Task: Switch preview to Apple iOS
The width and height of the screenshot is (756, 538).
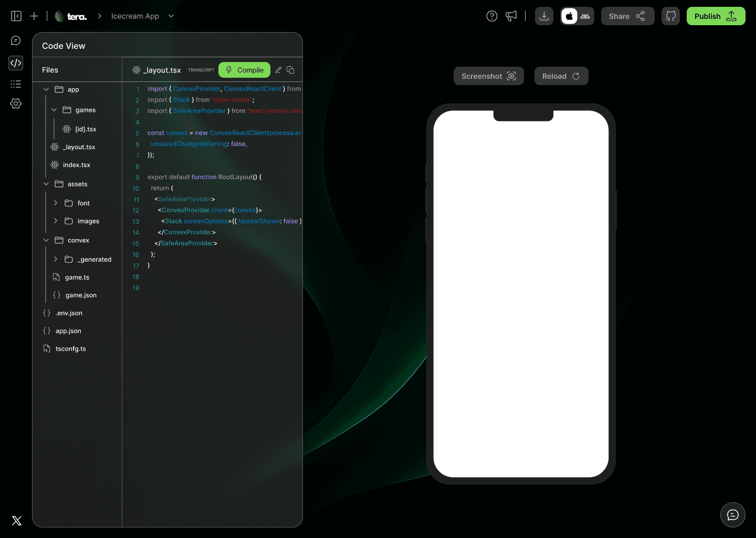Action: click(x=569, y=16)
